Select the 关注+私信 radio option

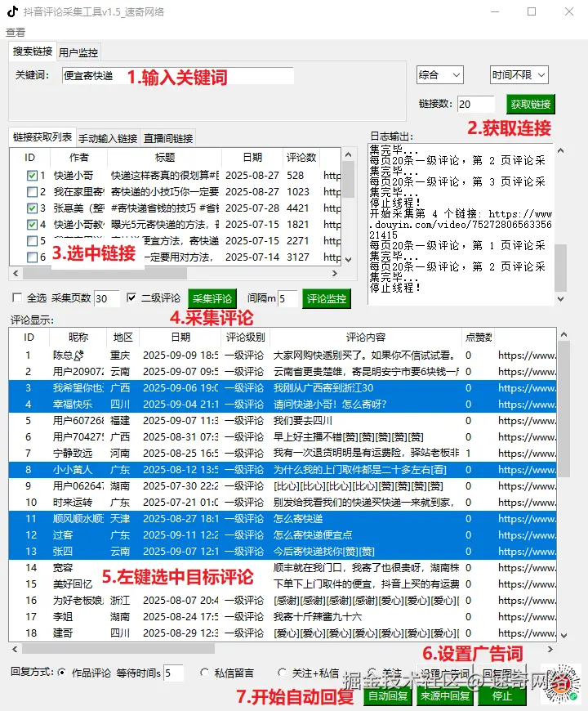pyautogui.click(x=283, y=673)
